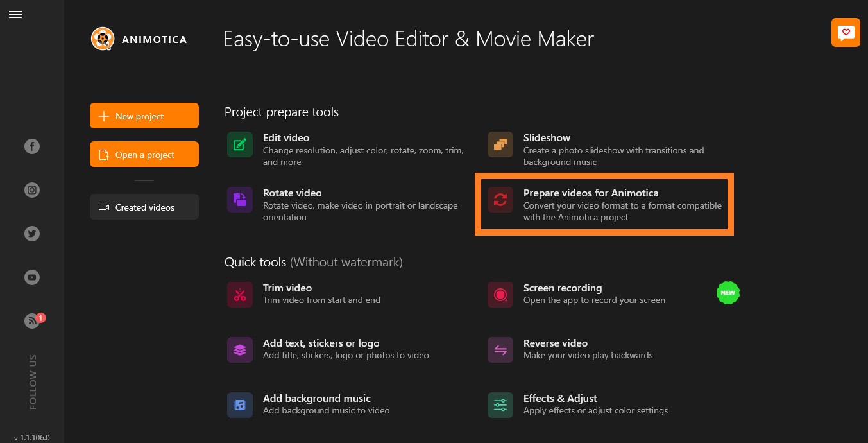Screen dimensions: 868x443
Task: Click 'Make your video play backwards' description
Action: (588, 355)
